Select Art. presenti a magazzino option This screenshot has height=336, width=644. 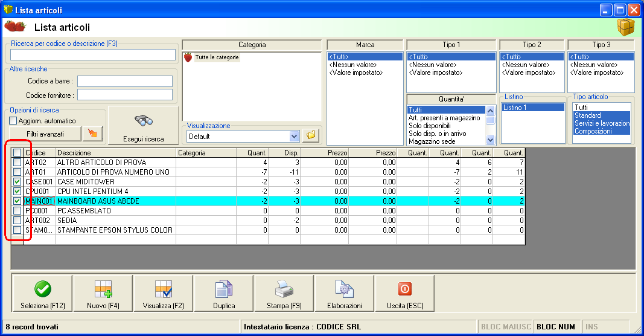click(x=447, y=118)
